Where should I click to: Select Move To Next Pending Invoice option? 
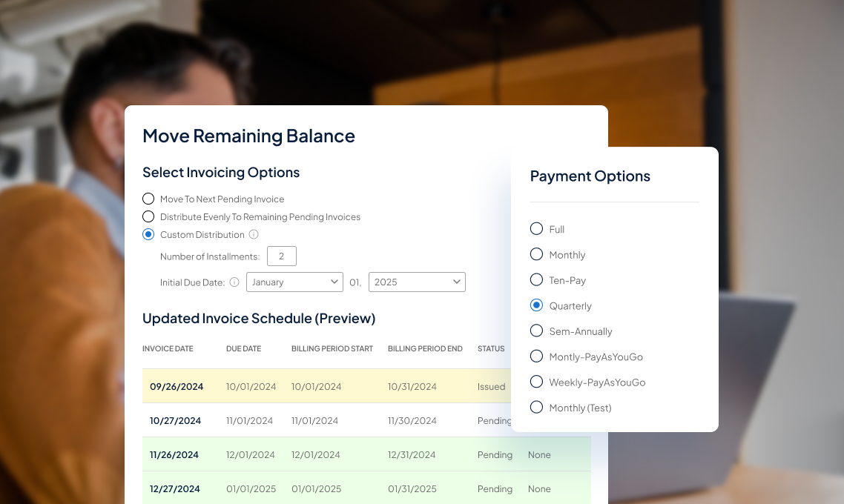[148, 199]
